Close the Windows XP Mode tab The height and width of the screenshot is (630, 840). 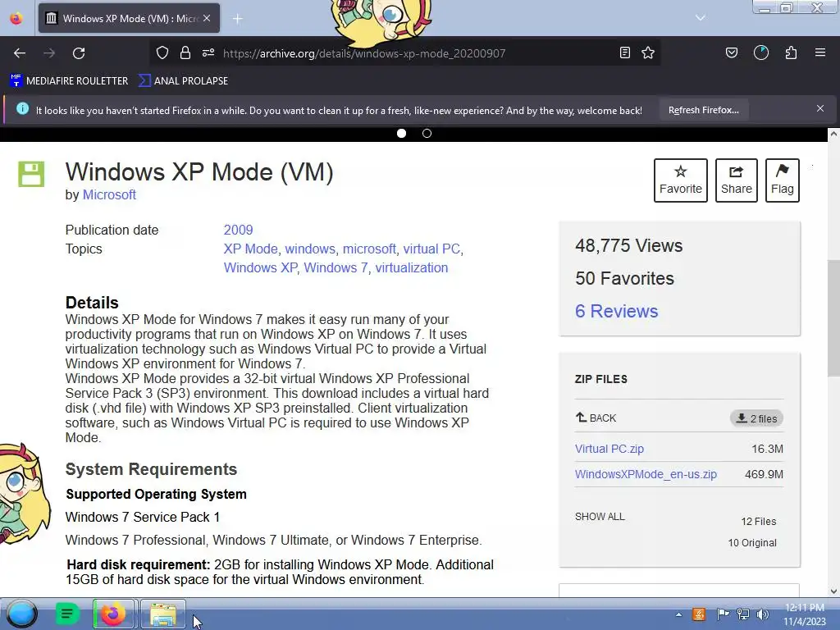[207, 18]
